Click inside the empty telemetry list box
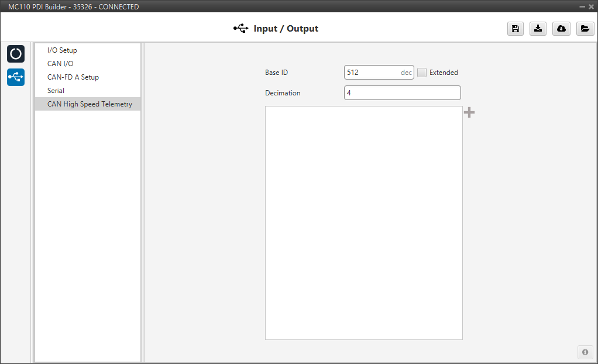This screenshot has width=598, height=364. click(363, 222)
